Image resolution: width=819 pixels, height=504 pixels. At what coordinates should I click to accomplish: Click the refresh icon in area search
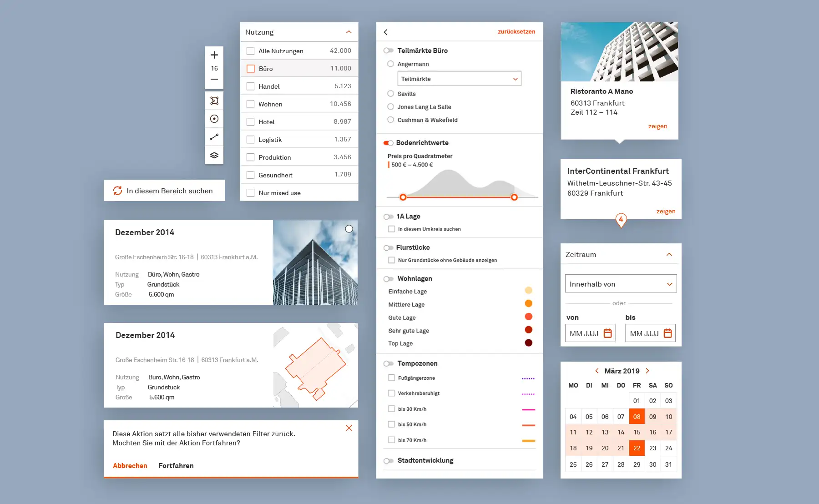pos(117,191)
